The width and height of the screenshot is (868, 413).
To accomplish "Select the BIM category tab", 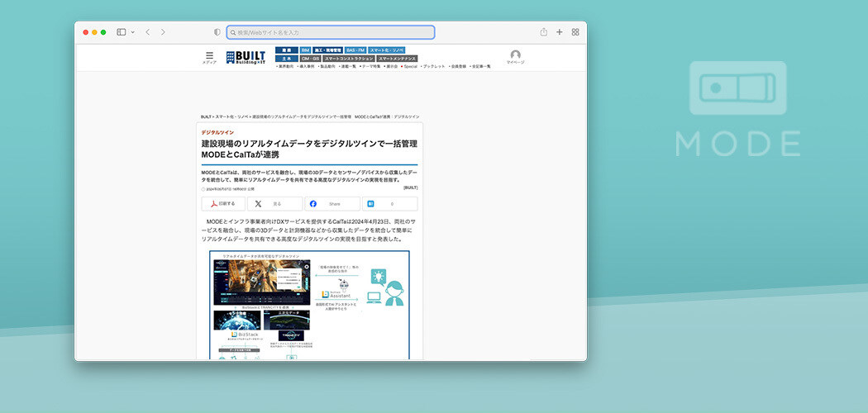I will tap(305, 50).
